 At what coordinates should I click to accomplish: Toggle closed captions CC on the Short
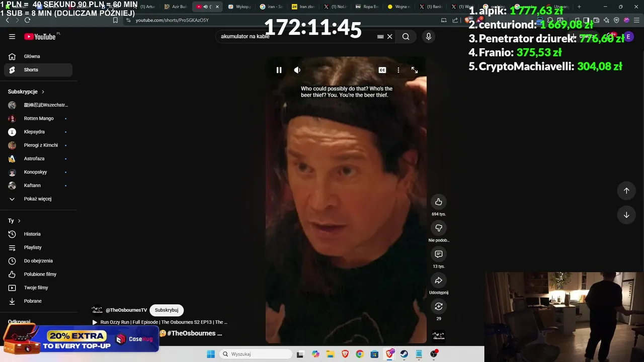382,70
